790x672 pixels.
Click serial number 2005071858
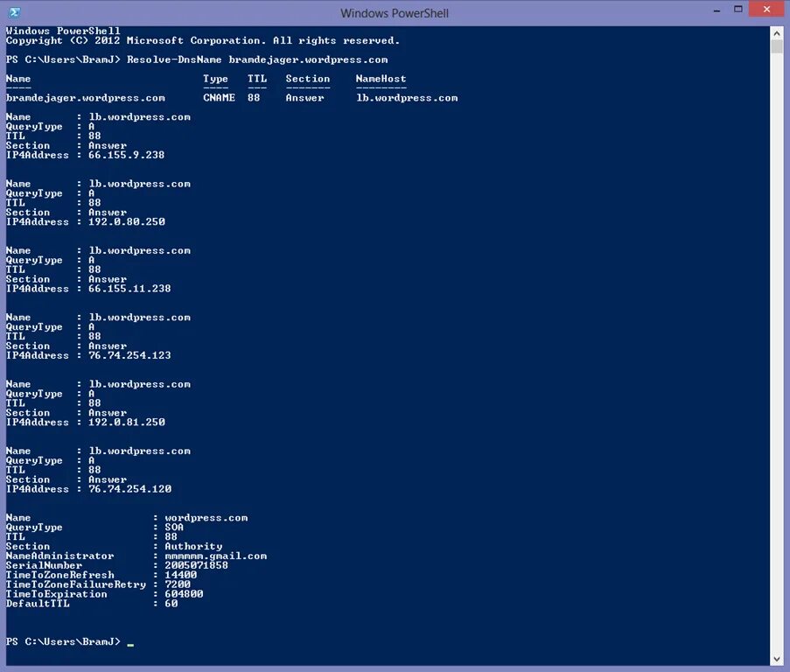point(197,565)
